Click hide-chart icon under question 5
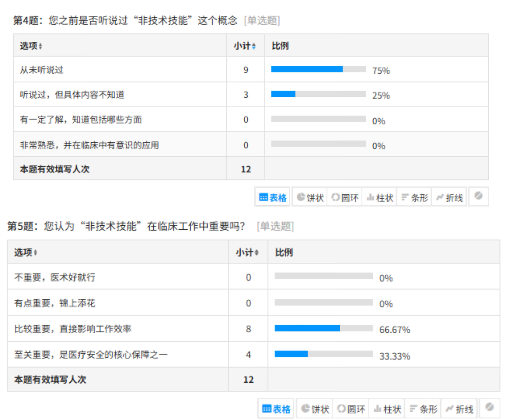The image size is (506, 420). [x=489, y=407]
